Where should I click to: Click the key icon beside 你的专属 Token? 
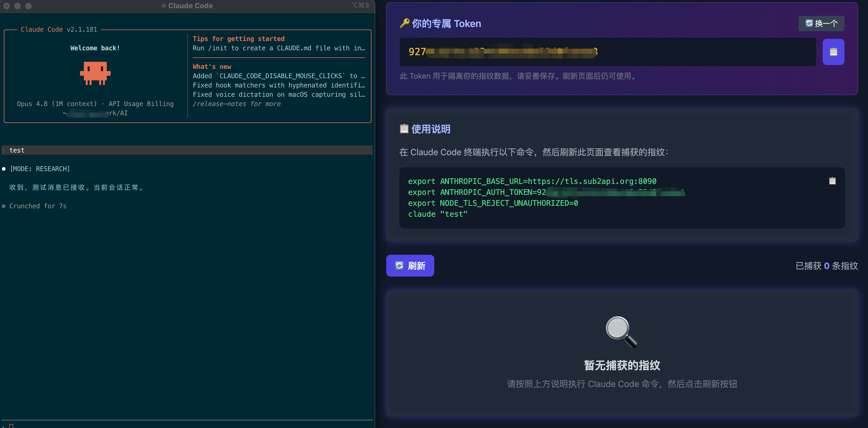pos(404,23)
